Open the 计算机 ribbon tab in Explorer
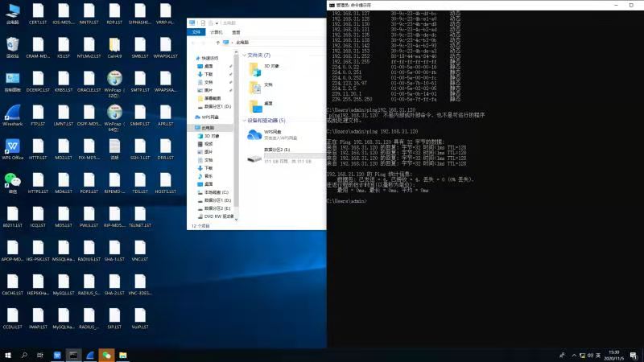The image size is (644, 362). [x=216, y=32]
